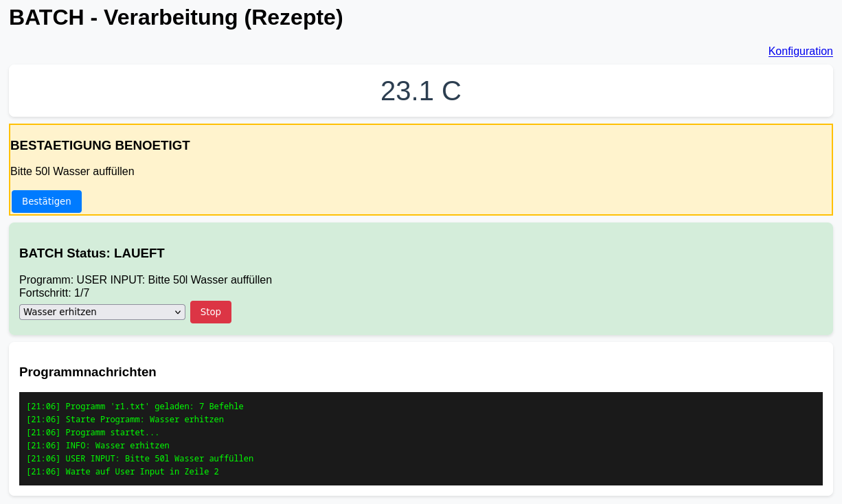Click the BESTAETIGUNG BENOETIGT heading
This screenshot has width=842, height=504.
pyautogui.click(x=100, y=146)
